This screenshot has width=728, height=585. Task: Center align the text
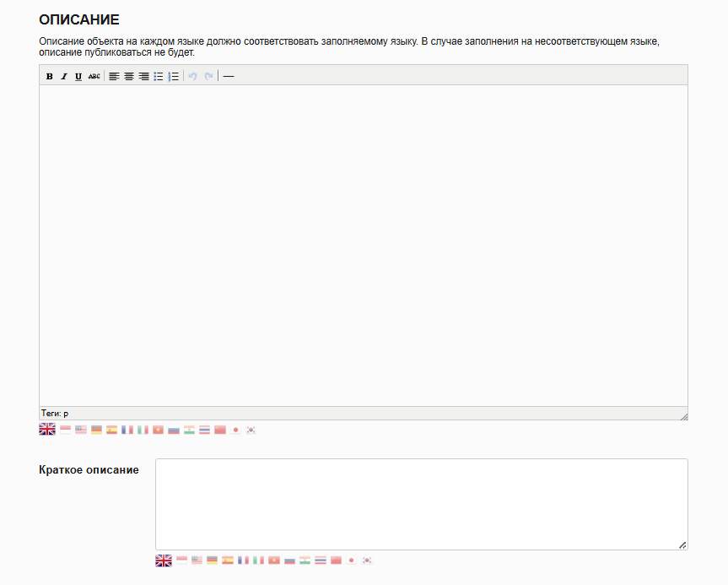tap(129, 76)
